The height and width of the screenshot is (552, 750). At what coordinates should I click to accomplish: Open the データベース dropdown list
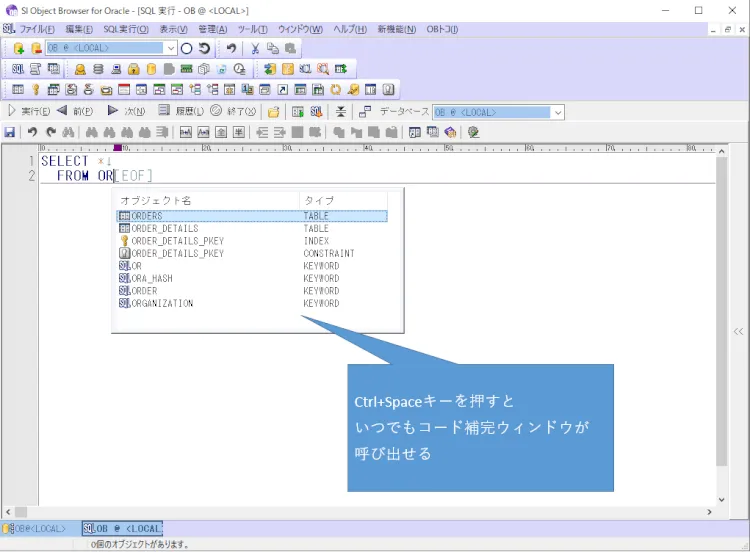(x=558, y=112)
